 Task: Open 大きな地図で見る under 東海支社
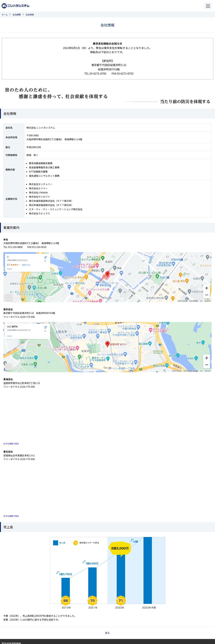coord(11,444)
